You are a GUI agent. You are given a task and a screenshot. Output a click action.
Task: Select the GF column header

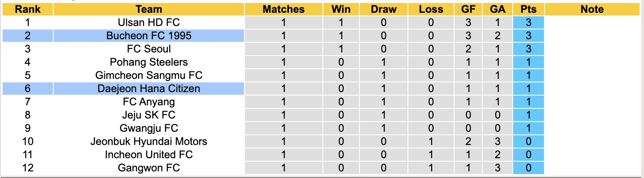(468, 9)
